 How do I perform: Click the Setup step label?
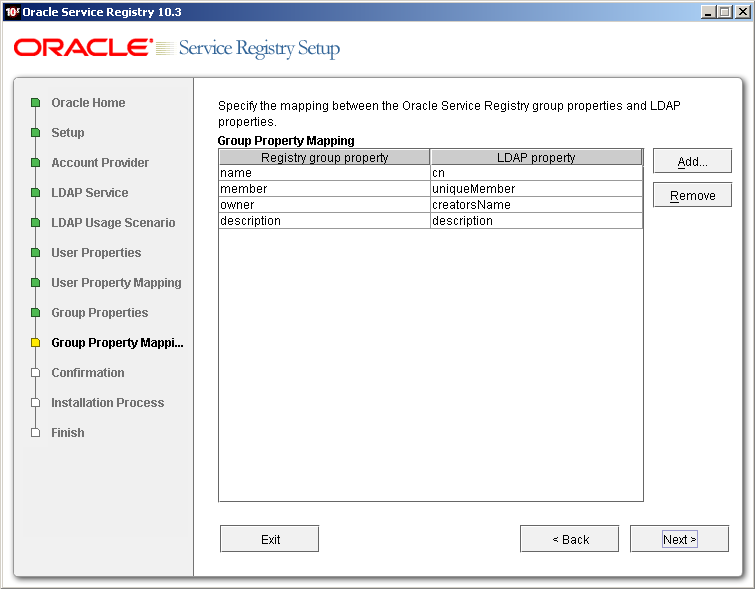click(x=68, y=132)
